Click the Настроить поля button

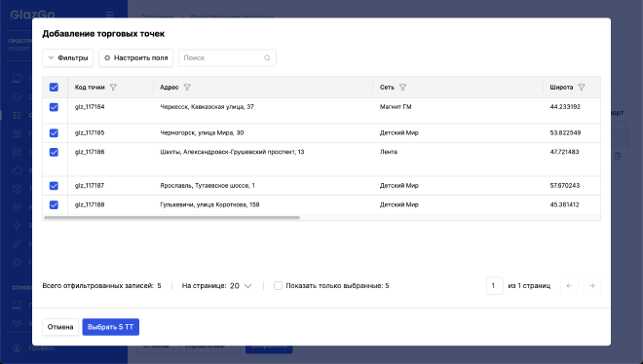135,57
